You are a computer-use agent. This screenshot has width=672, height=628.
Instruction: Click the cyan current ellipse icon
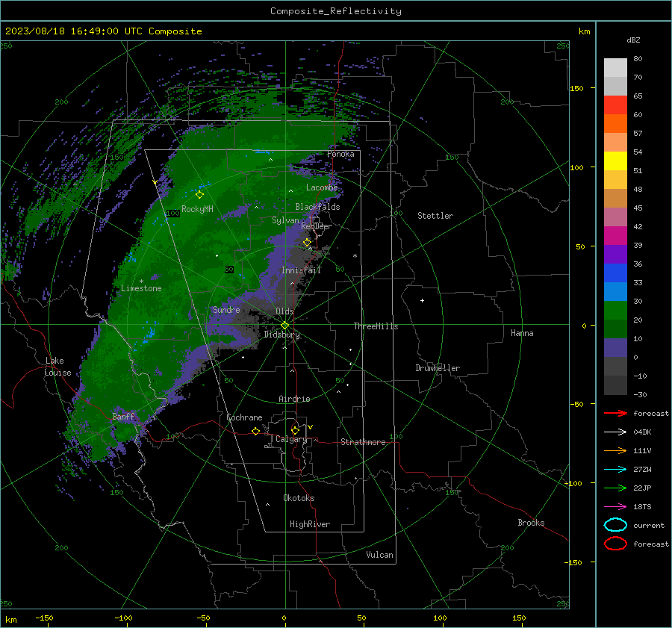(x=615, y=525)
